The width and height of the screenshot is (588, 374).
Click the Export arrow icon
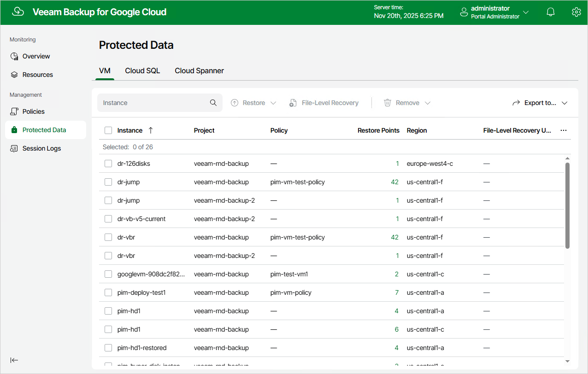pyautogui.click(x=516, y=103)
